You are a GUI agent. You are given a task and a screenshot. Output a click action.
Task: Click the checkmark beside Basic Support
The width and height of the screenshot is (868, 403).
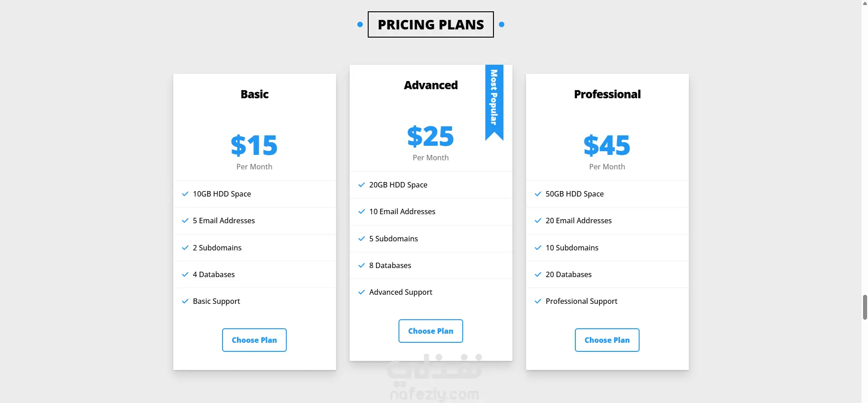(x=185, y=301)
